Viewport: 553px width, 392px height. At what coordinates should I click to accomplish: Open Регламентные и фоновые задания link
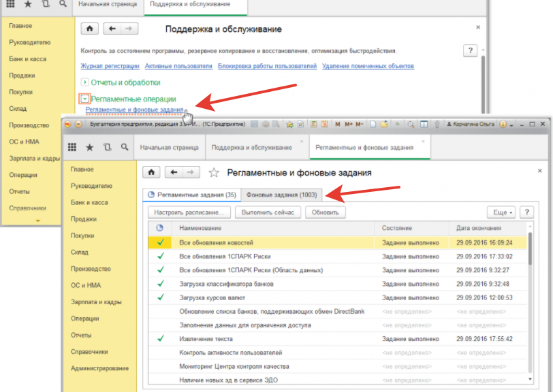pyautogui.click(x=134, y=110)
